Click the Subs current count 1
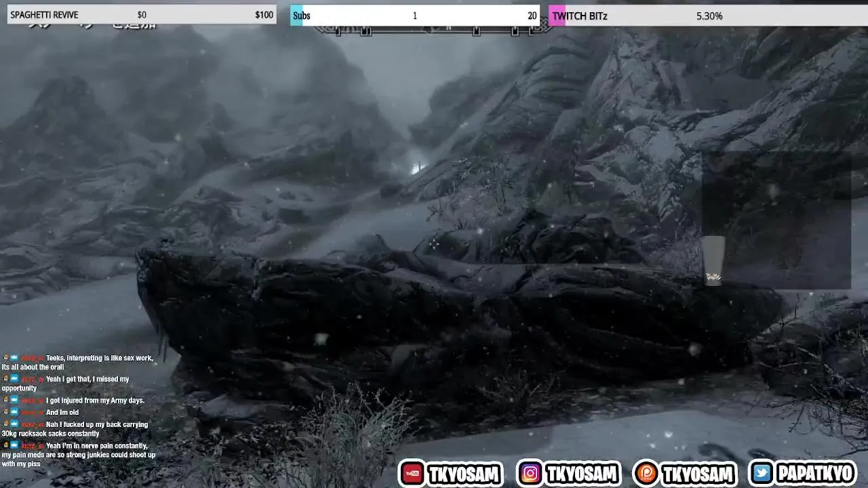The width and height of the screenshot is (868, 488). tap(415, 16)
